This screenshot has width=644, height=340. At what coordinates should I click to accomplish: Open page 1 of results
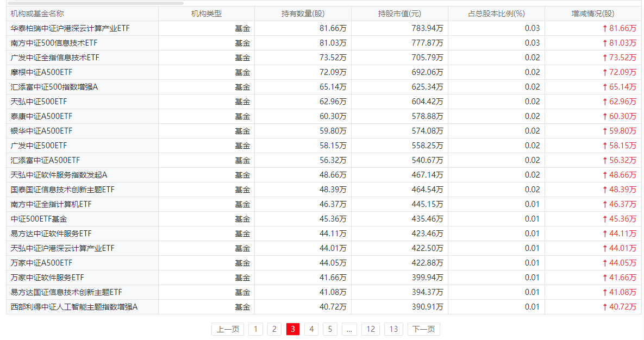[255, 329]
